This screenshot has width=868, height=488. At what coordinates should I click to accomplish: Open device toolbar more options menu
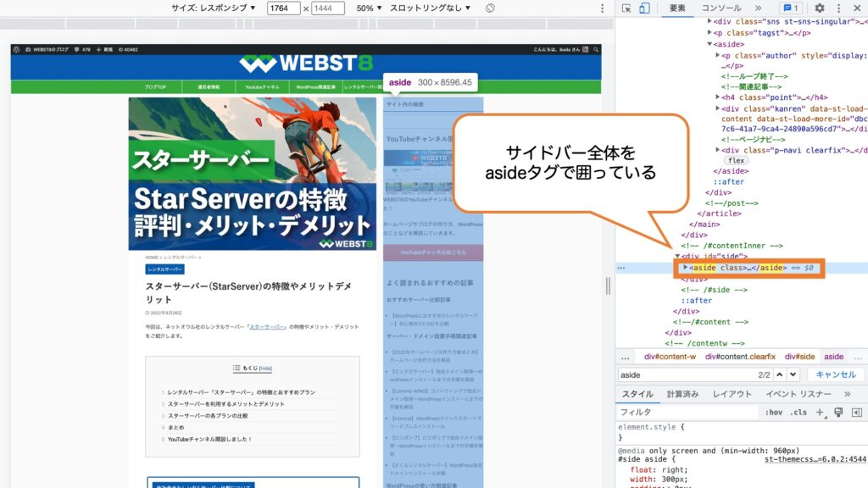pos(603,8)
